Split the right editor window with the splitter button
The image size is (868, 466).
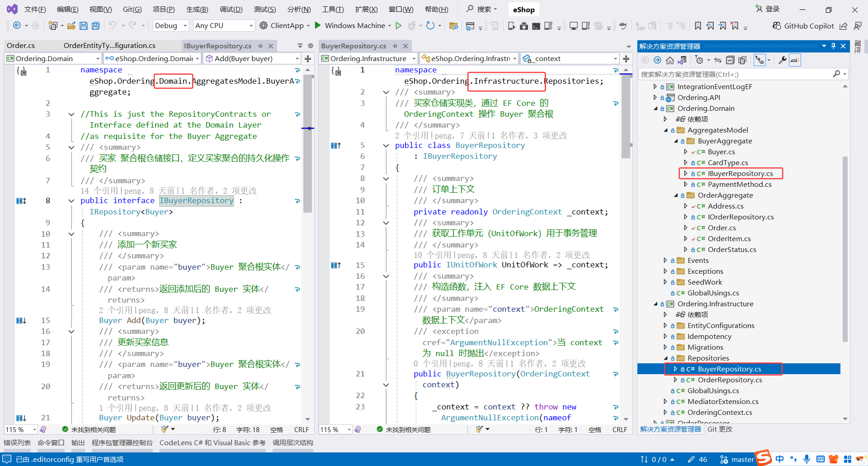[x=626, y=59]
